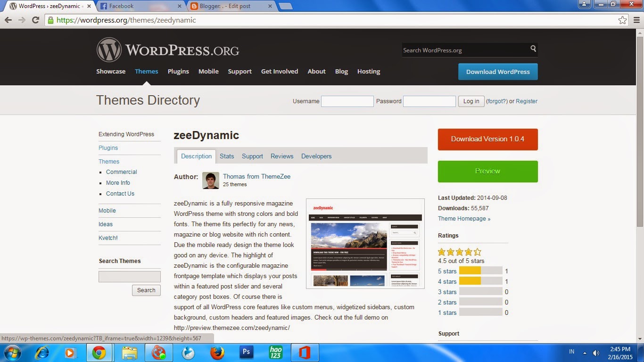Open Microsoft Office from the taskbar

point(305,353)
